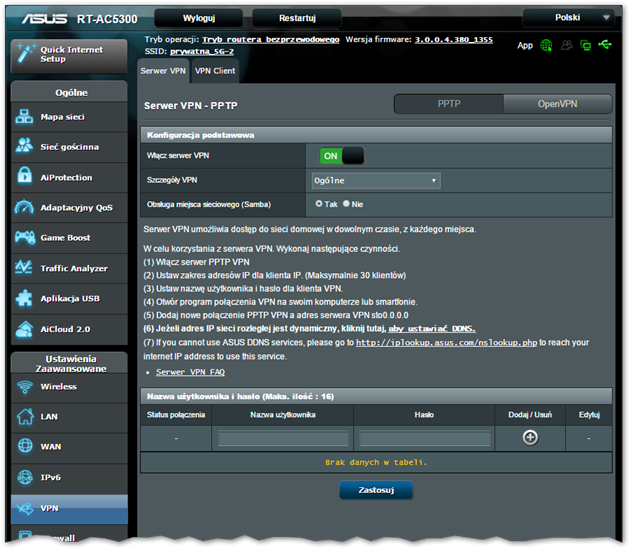Click the Hasło password input field
This screenshot has width=630, height=550.
point(425,438)
